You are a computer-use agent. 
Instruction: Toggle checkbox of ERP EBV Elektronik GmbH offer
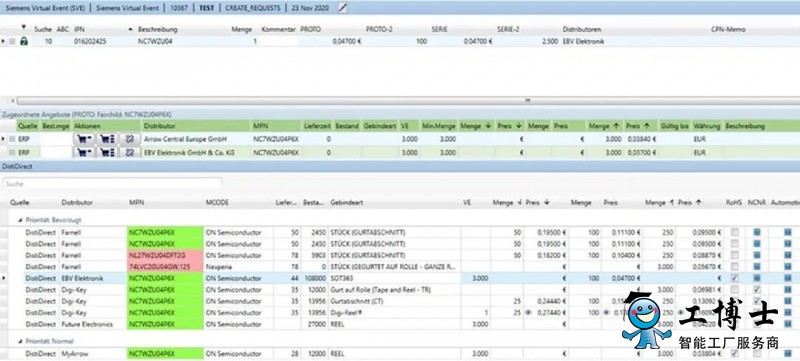point(12,152)
